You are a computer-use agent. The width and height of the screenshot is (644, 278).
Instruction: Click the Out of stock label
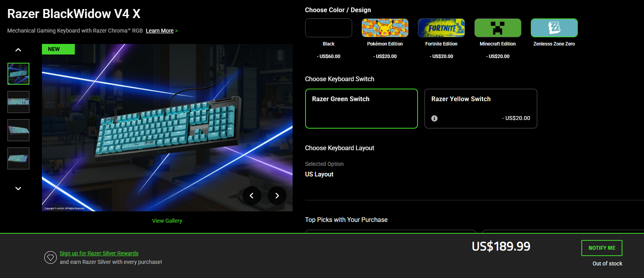pos(607,263)
